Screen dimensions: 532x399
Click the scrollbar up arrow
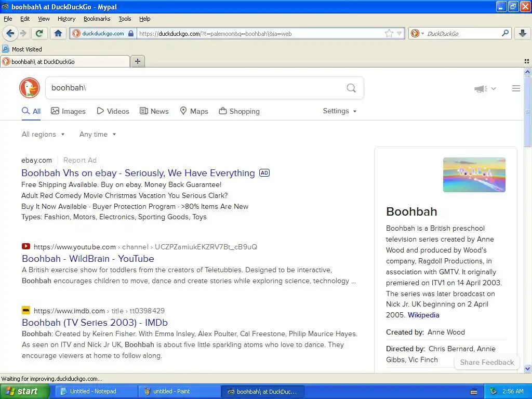click(x=527, y=72)
